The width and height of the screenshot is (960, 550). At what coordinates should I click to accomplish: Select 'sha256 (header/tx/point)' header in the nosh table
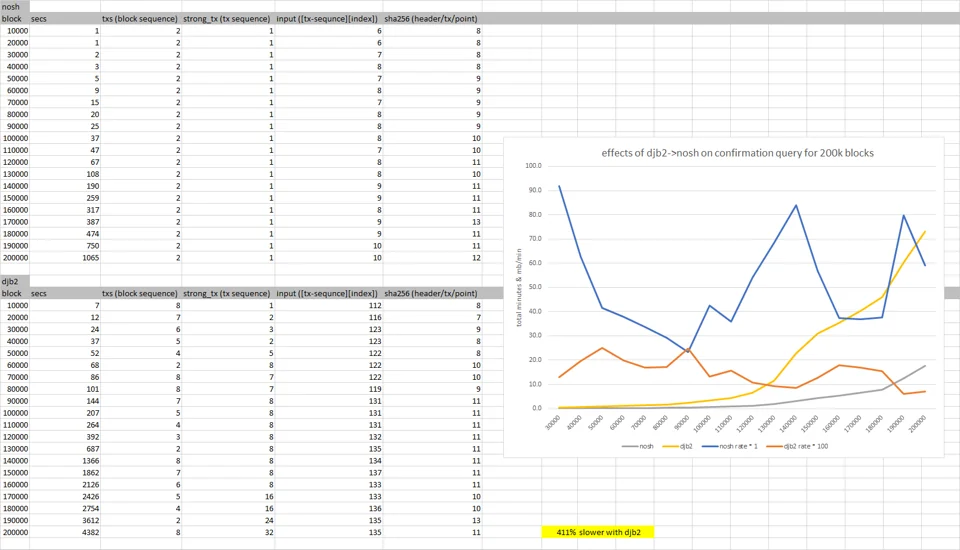pos(432,19)
